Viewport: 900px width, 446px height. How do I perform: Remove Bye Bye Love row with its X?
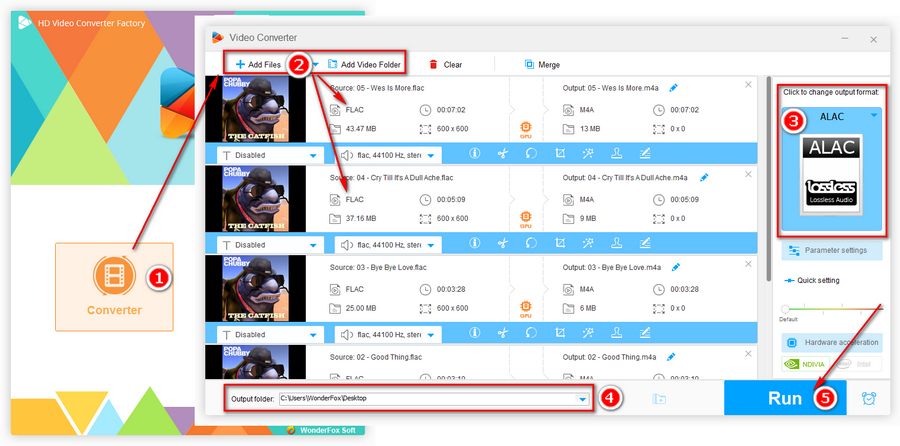pyautogui.click(x=748, y=263)
